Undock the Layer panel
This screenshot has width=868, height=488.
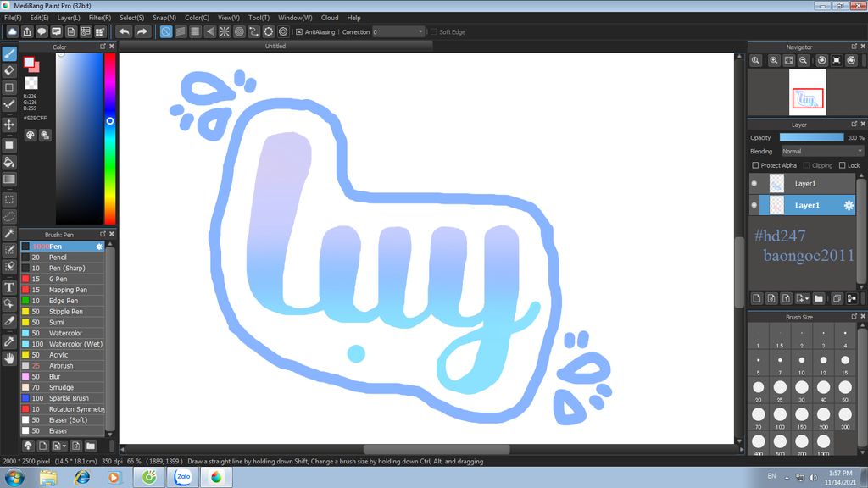point(854,124)
